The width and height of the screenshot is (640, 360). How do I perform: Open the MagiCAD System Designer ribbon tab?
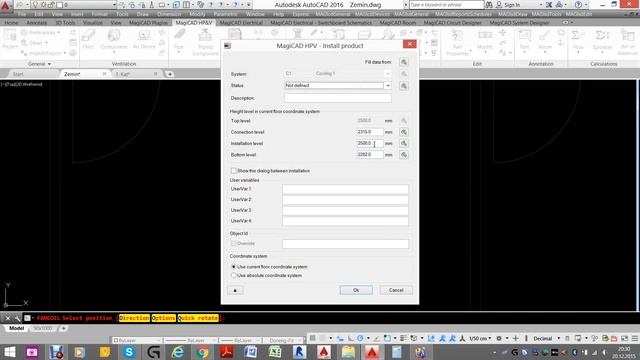point(519,23)
